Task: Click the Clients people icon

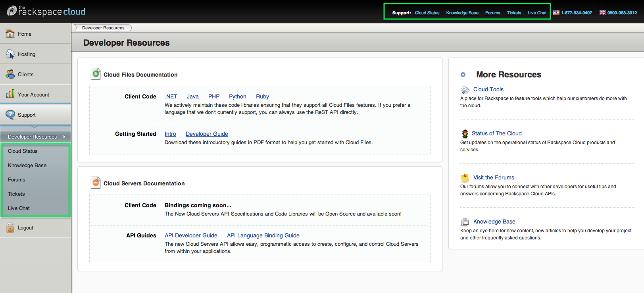Action: coord(10,74)
